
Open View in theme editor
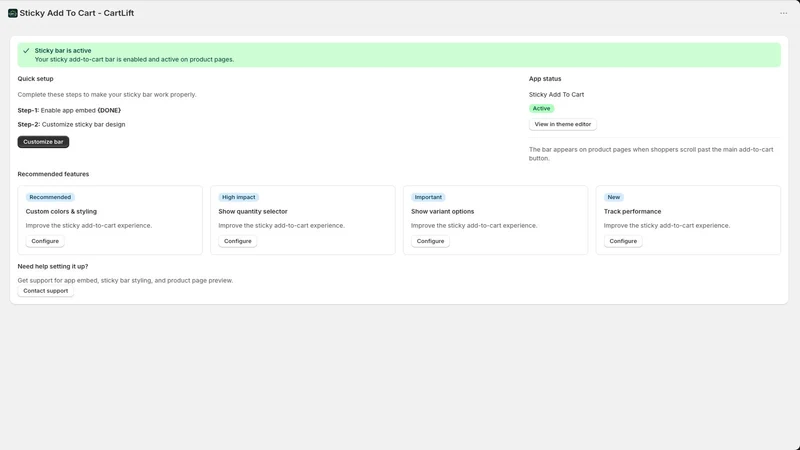tap(563, 124)
